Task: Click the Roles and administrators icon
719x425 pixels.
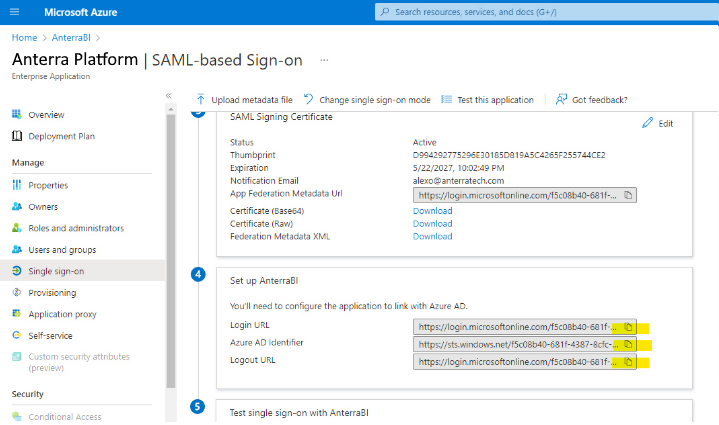Action: click(17, 227)
